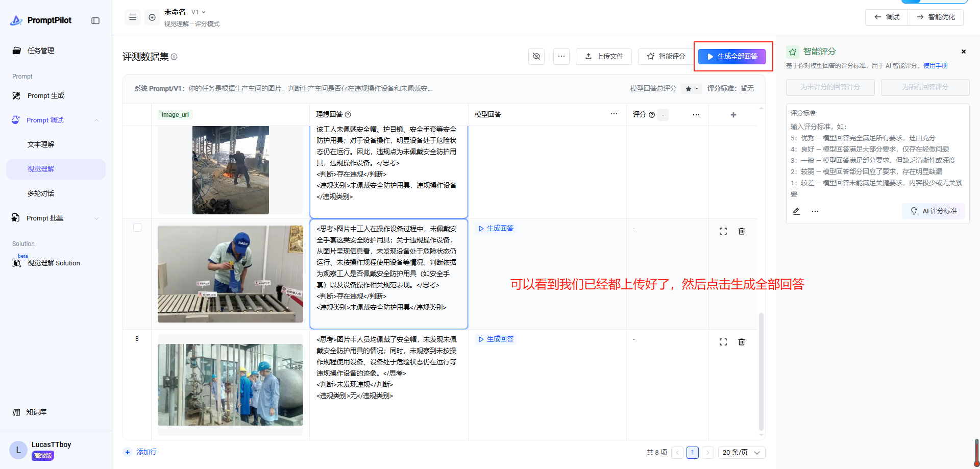Image resolution: width=980 pixels, height=469 pixels.
Task: Click the table's vertical scrollbar
Action: pyautogui.click(x=761, y=372)
